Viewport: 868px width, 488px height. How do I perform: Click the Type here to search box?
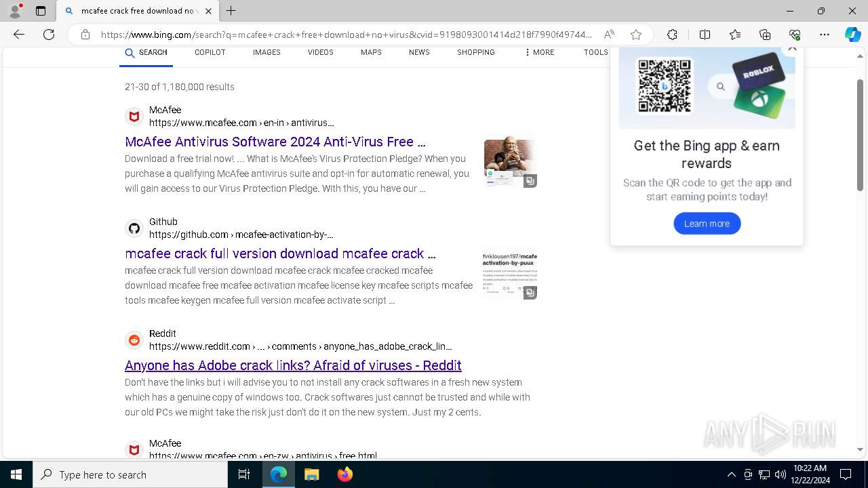[130, 474]
